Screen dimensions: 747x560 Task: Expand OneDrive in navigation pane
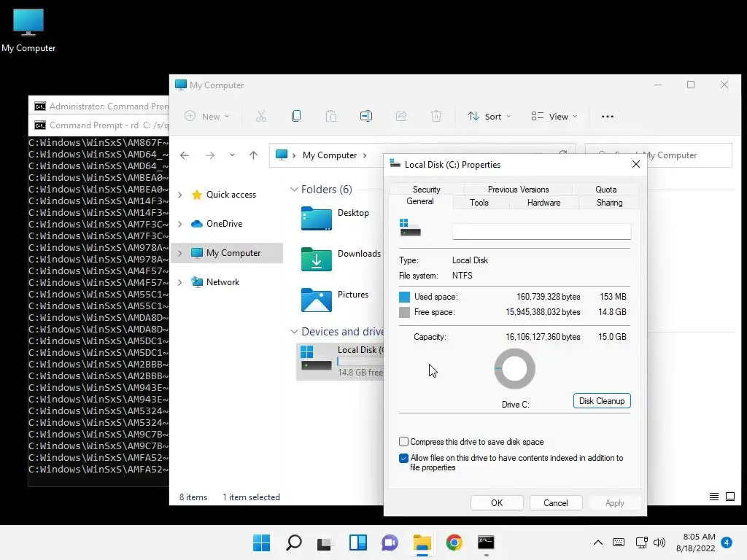(x=180, y=224)
